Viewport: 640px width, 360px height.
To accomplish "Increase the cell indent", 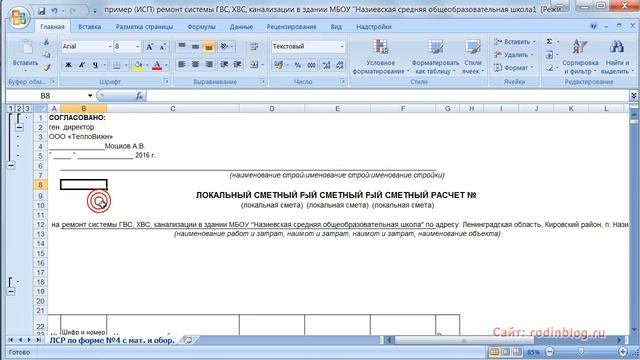I will click(237, 64).
